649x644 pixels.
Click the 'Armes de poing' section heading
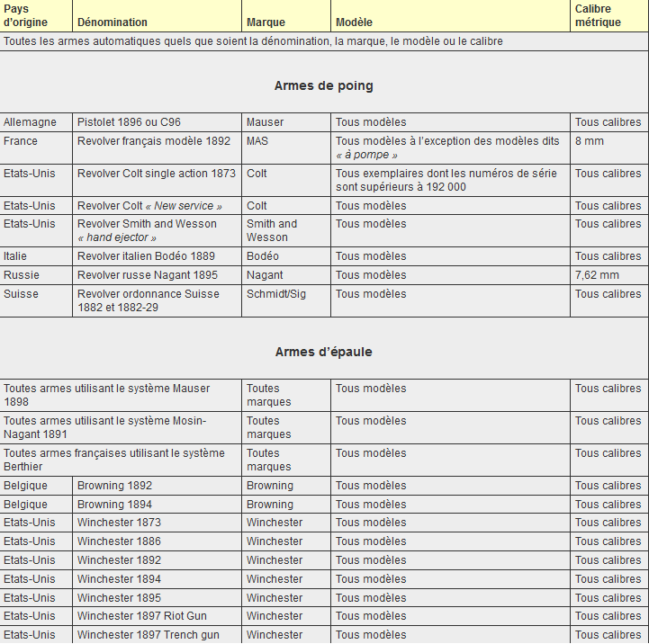(324, 85)
